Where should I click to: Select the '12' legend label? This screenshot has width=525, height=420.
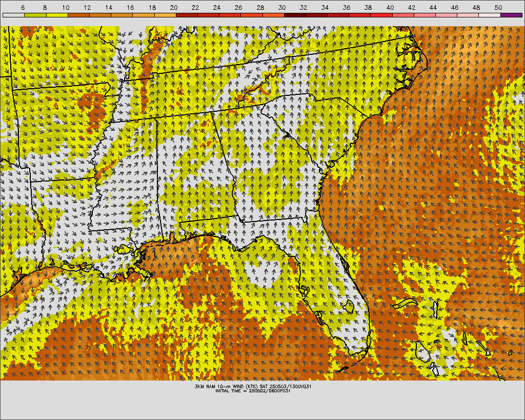tap(87, 7)
